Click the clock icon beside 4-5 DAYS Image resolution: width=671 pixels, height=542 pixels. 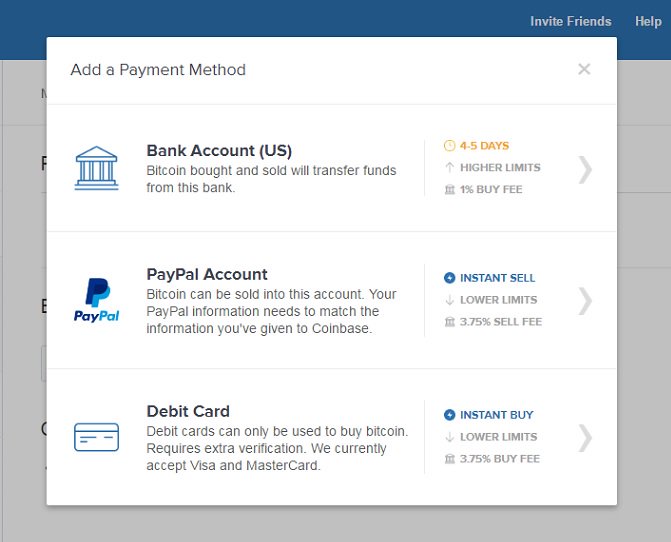(x=449, y=146)
